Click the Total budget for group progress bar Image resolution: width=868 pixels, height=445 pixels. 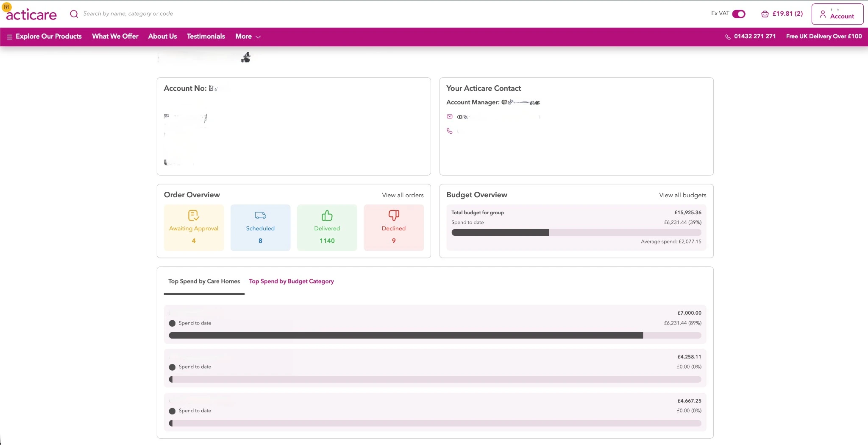[576, 232]
